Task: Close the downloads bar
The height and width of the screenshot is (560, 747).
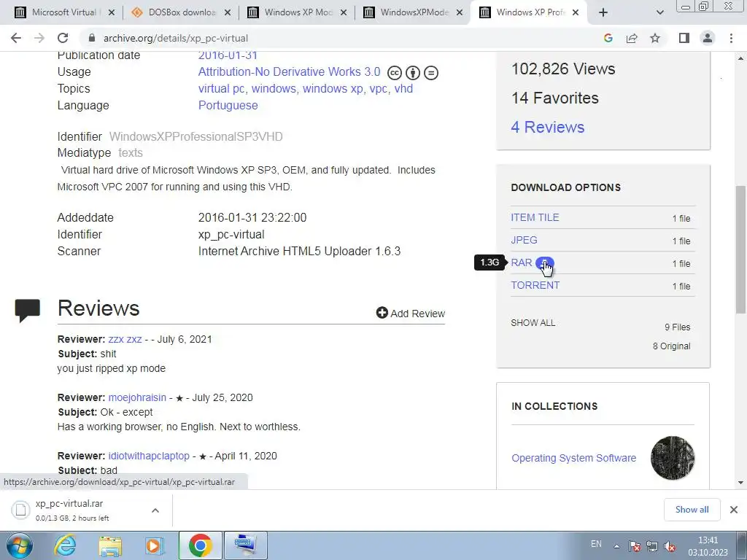Action: pyautogui.click(x=734, y=510)
